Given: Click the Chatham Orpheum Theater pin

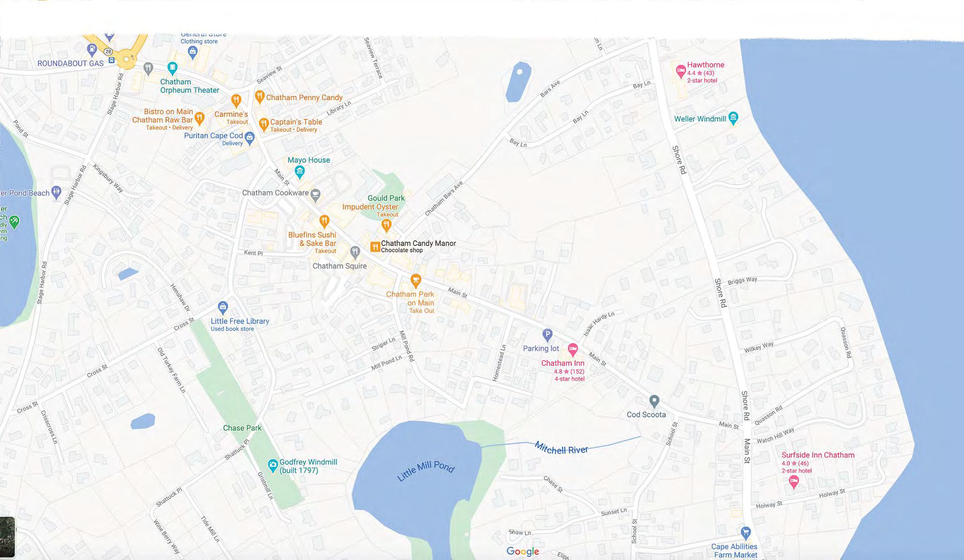Looking at the screenshot, I should (x=172, y=68).
